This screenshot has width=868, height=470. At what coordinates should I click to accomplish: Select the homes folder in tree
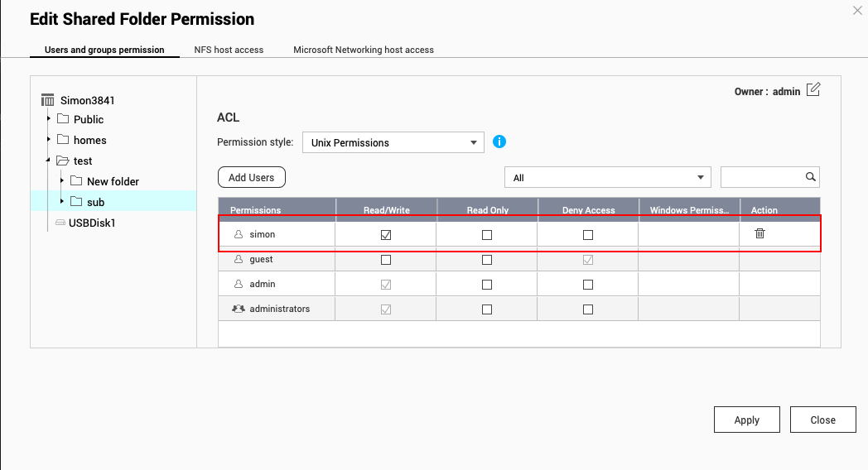(89, 140)
